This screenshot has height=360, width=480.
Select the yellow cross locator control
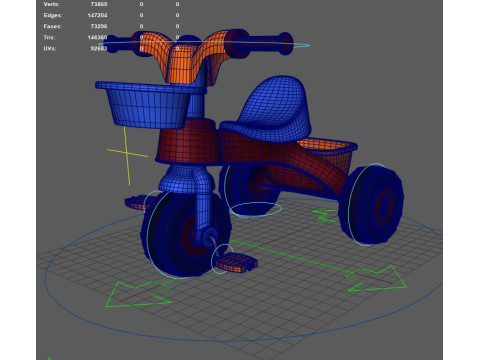[127, 155]
